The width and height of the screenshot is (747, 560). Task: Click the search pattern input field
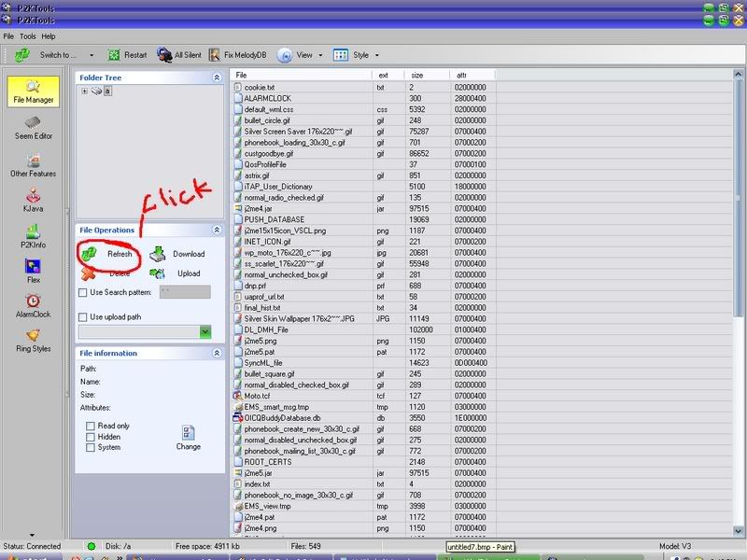point(185,292)
